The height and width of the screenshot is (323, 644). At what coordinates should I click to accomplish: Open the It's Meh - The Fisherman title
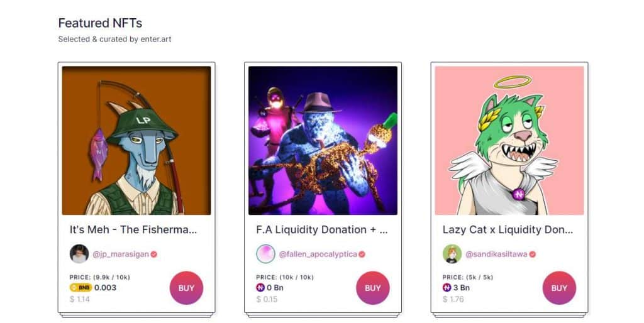pyautogui.click(x=133, y=230)
